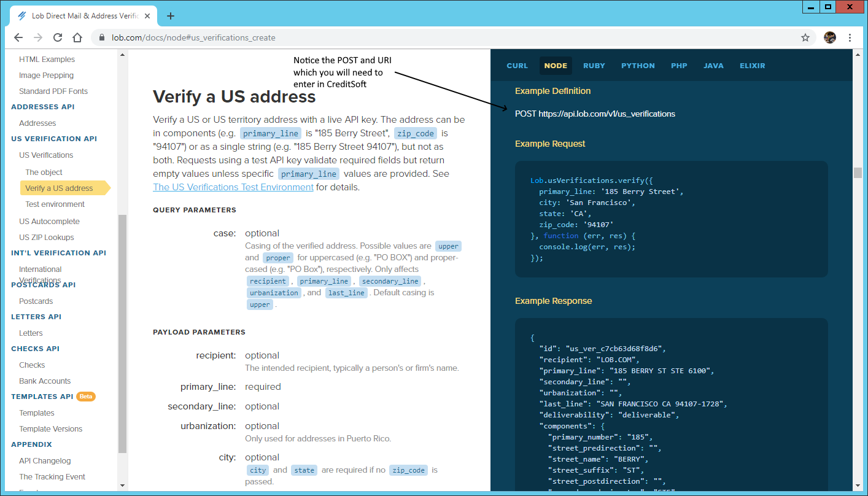This screenshot has height=496, width=868.
Task: Open US Autocomplete sidebar item
Action: pyautogui.click(x=49, y=222)
